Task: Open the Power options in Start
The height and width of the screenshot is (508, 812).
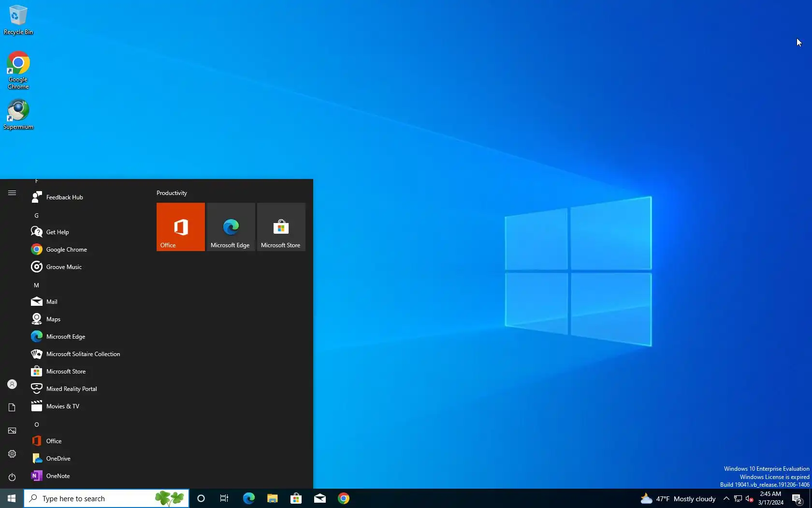Action: tap(12, 477)
